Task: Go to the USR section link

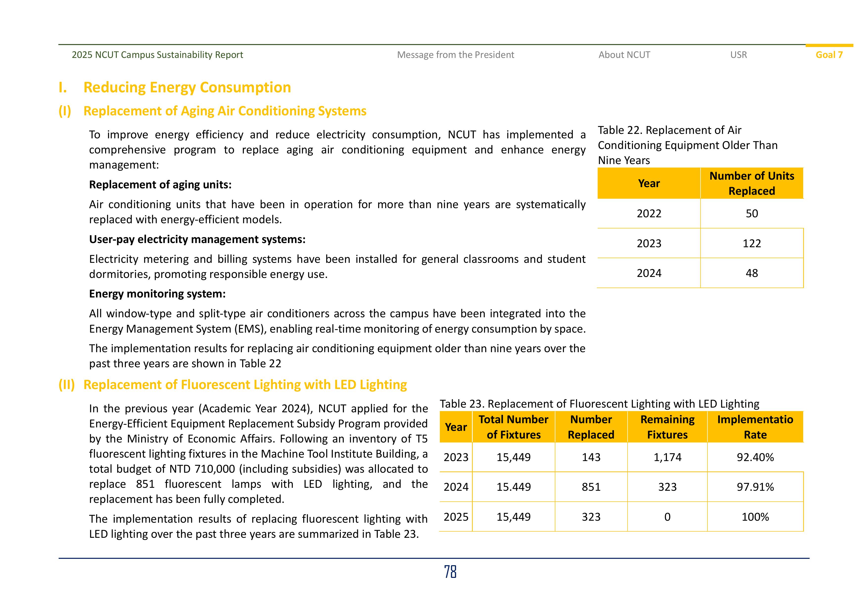Action: tap(738, 55)
